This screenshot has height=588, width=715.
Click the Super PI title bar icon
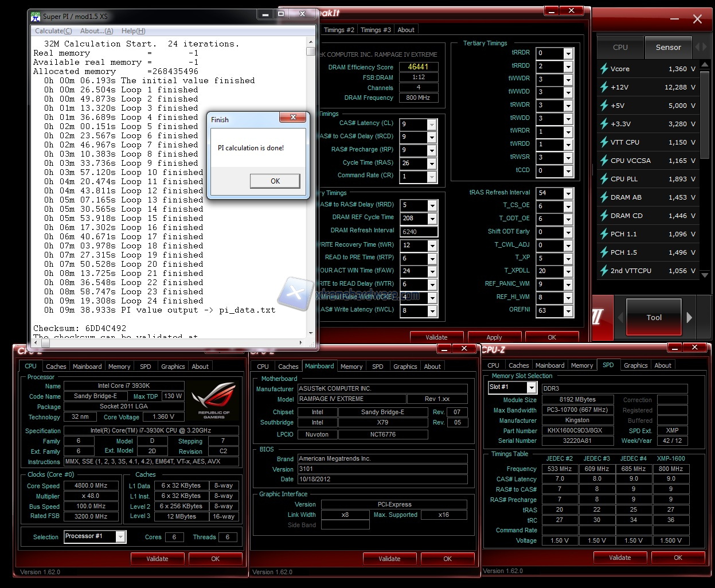tap(36, 16)
